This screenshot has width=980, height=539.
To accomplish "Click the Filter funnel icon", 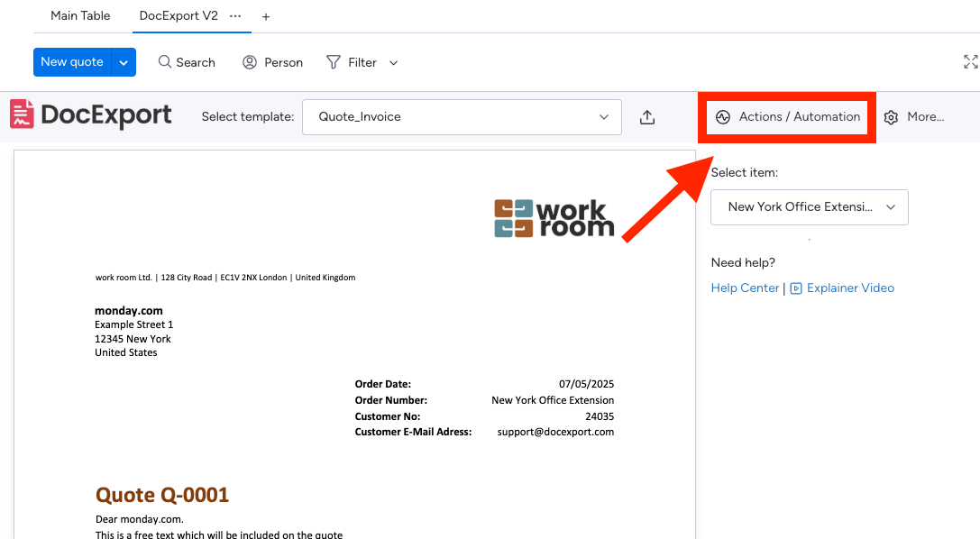I will [333, 62].
